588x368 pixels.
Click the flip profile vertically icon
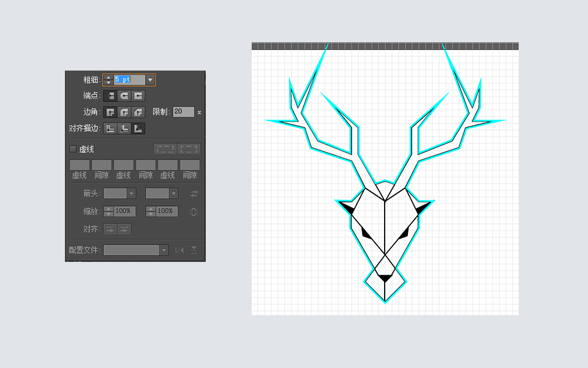point(194,250)
